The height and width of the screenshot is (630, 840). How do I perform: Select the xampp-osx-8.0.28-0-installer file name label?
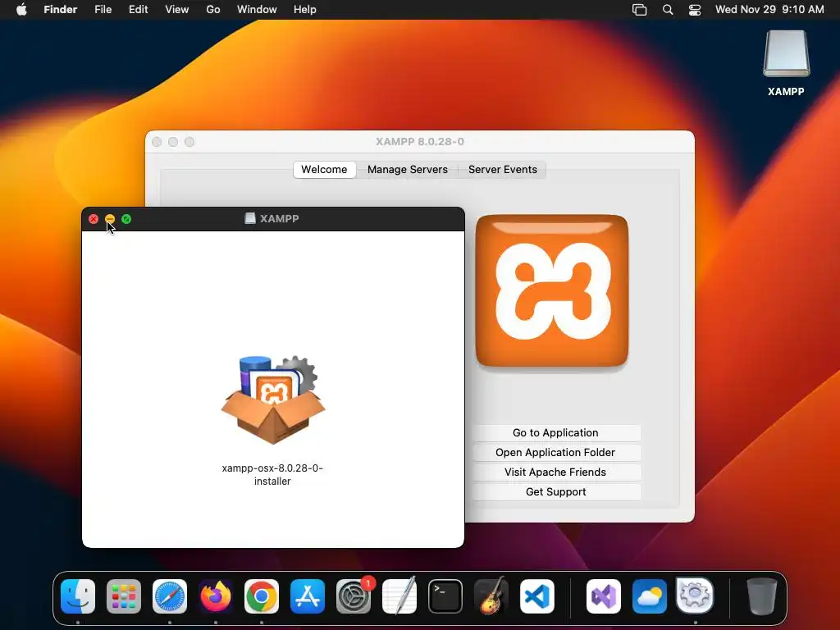point(272,475)
